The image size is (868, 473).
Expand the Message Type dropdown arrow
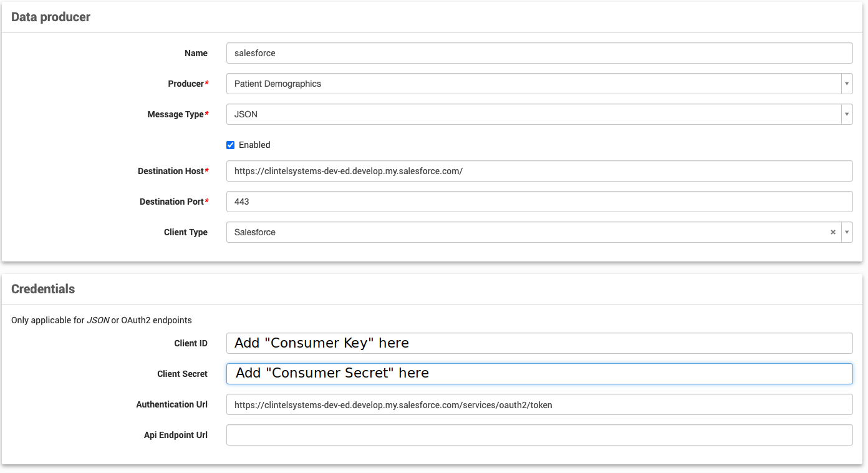tap(846, 114)
